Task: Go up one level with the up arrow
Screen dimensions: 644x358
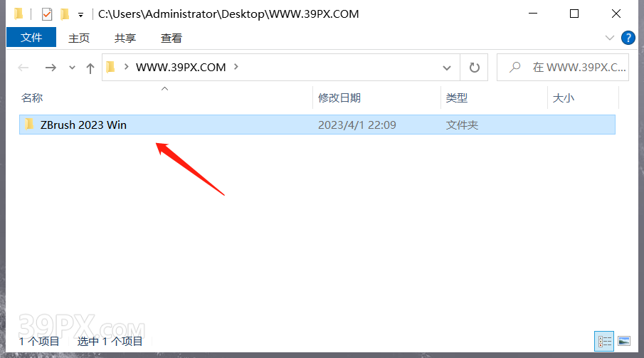Action: 90,68
